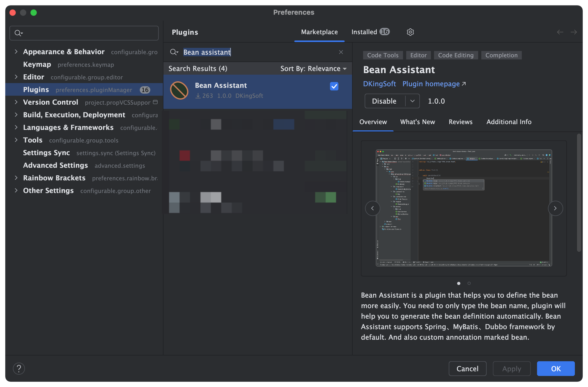The height and width of the screenshot is (387, 588).
Task: Click the search clear X icon
Action: click(x=341, y=52)
